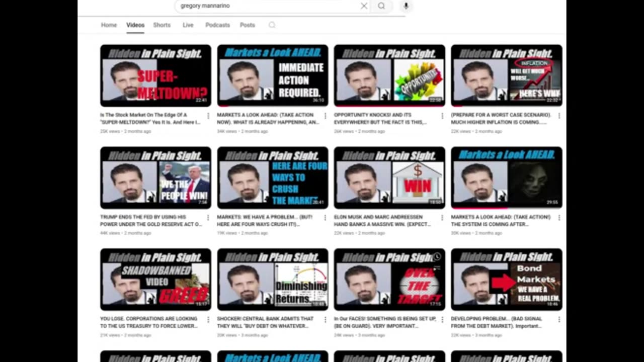This screenshot has width=644, height=362.
Task: Open title 'OPPORTUNITY KNOCKS! AND ITS EVERYWHERE!!'
Action: [x=380, y=119]
